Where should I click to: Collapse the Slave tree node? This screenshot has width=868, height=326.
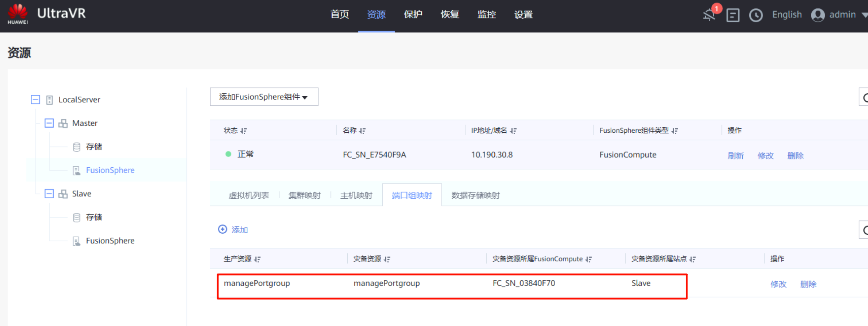[x=49, y=194]
